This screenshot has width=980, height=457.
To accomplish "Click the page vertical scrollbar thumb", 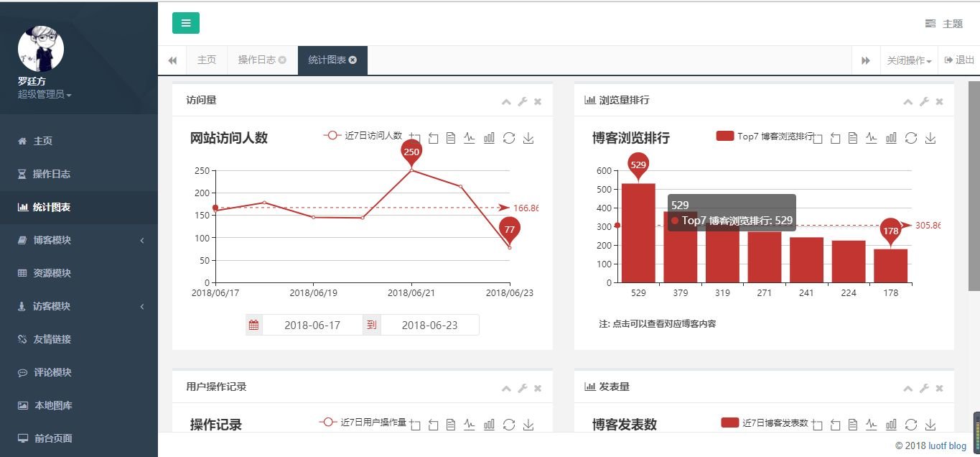I will (x=974, y=185).
